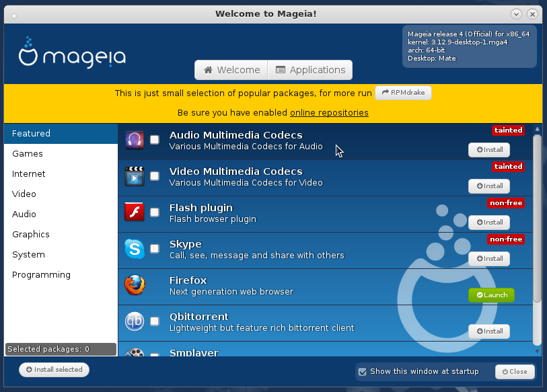Click the Install selected button
This screenshot has width=547, height=392.
tap(54, 370)
